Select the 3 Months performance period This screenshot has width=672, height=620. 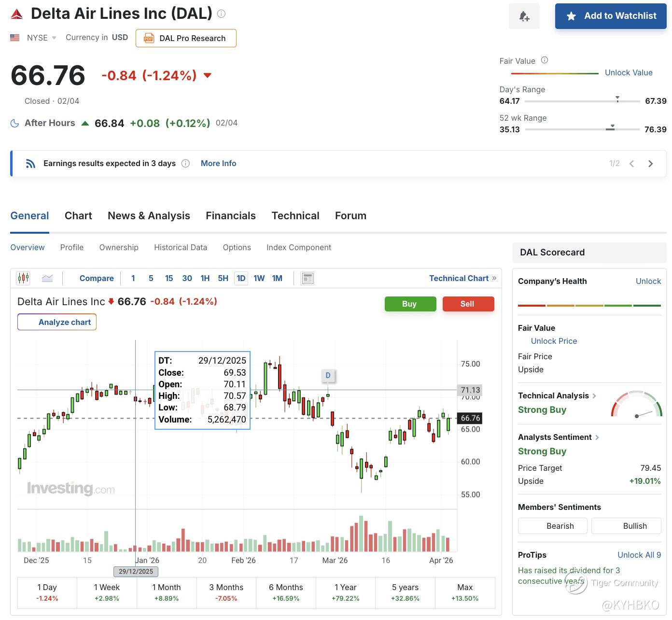pyautogui.click(x=226, y=592)
